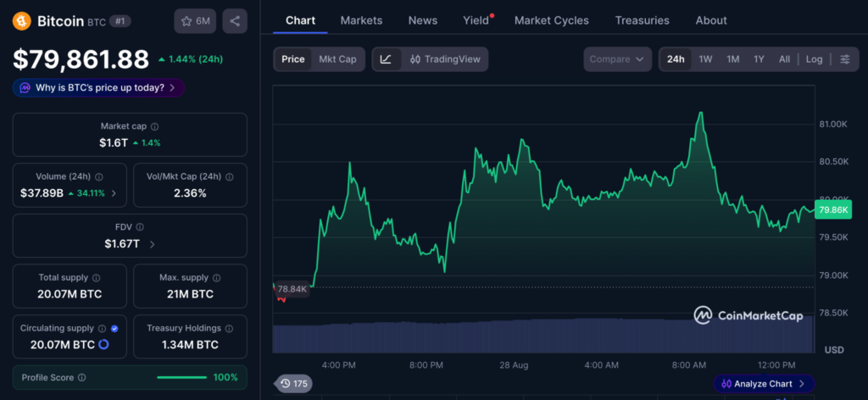868x400 pixels.
Task: Click the Analyze Chart button
Action: [x=764, y=383]
